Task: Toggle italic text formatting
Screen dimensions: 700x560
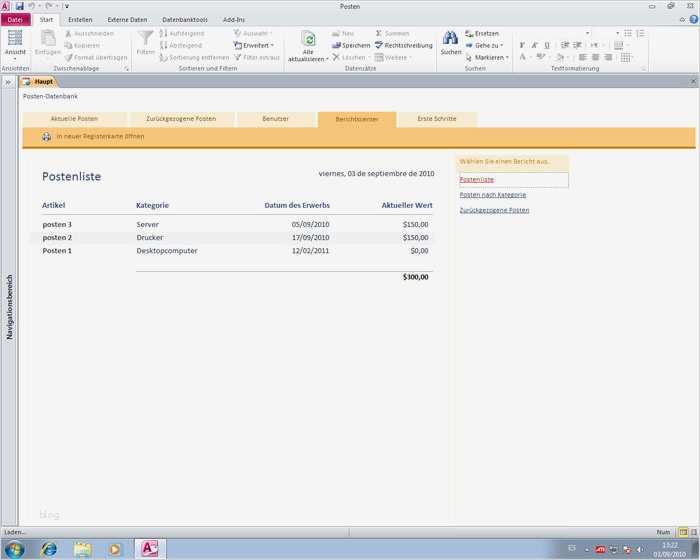Action: pyautogui.click(x=534, y=45)
